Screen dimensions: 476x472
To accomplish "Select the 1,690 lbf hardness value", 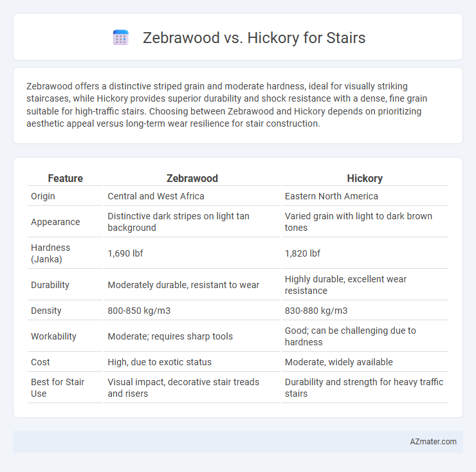I will click(125, 253).
